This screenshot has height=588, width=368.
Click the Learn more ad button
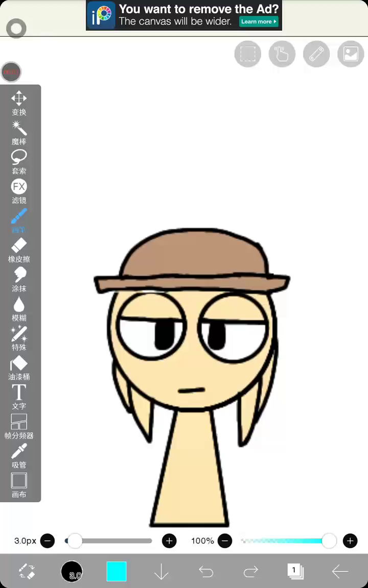[259, 21]
